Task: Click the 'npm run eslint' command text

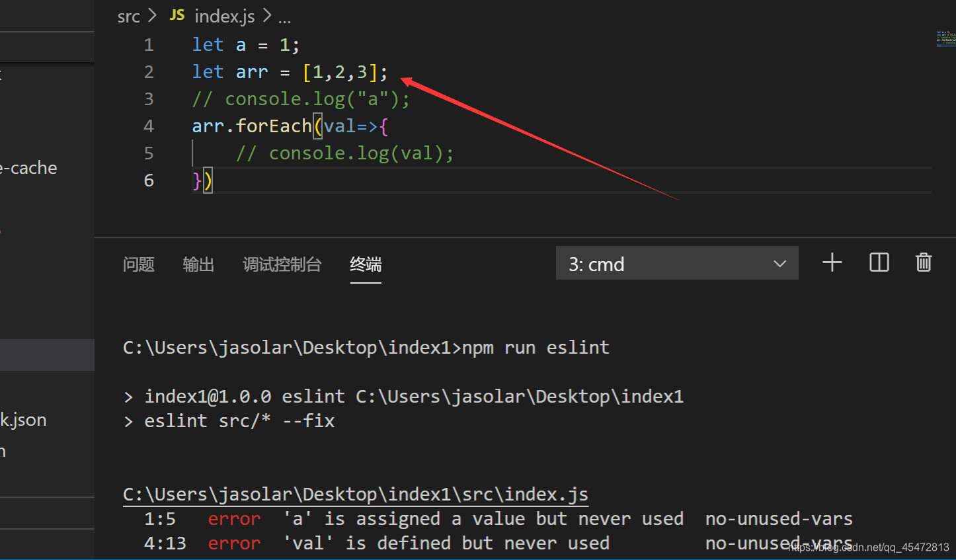Action: 536,348
